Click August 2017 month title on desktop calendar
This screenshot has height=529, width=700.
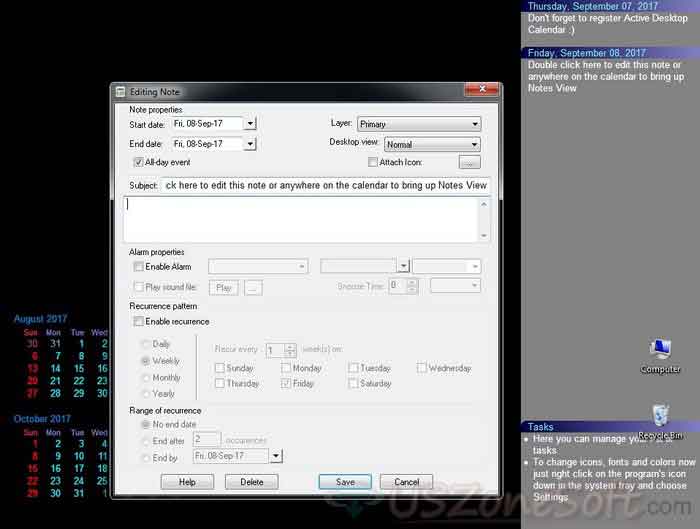(x=40, y=319)
